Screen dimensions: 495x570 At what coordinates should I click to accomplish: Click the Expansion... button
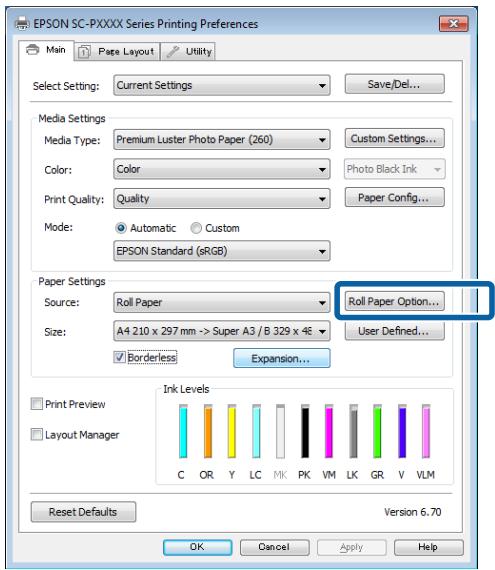pos(282,358)
